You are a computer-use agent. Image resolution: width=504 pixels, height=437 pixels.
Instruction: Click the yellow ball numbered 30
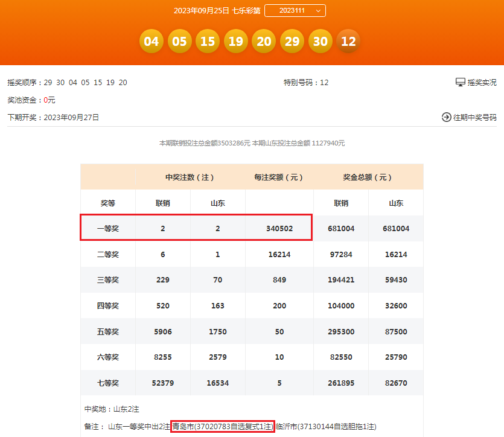[x=321, y=41]
